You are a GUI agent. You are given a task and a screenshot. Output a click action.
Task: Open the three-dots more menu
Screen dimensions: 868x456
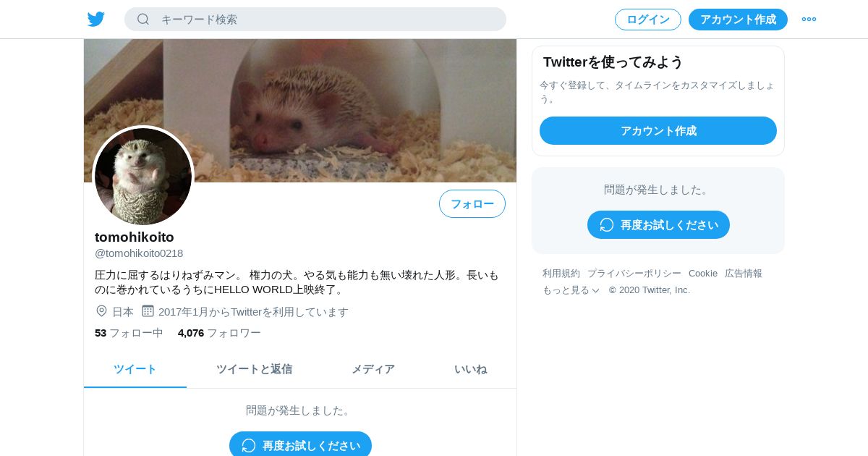coord(809,20)
